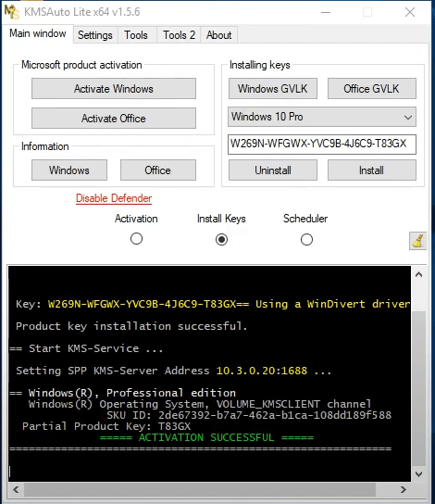The image size is (435, 504).
Task: Click the product key input field
Action: (x=322, y=144)
